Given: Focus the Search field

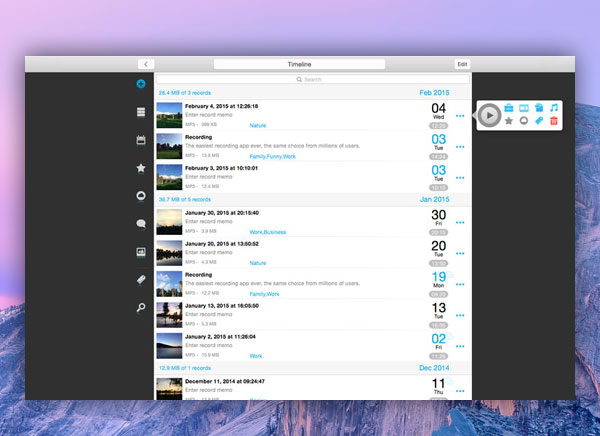Looking at the screenshot, I should tap(313, 79).
